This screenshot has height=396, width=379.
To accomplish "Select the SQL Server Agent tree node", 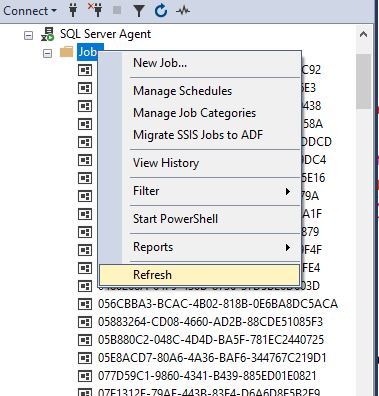I will point(105,34).
